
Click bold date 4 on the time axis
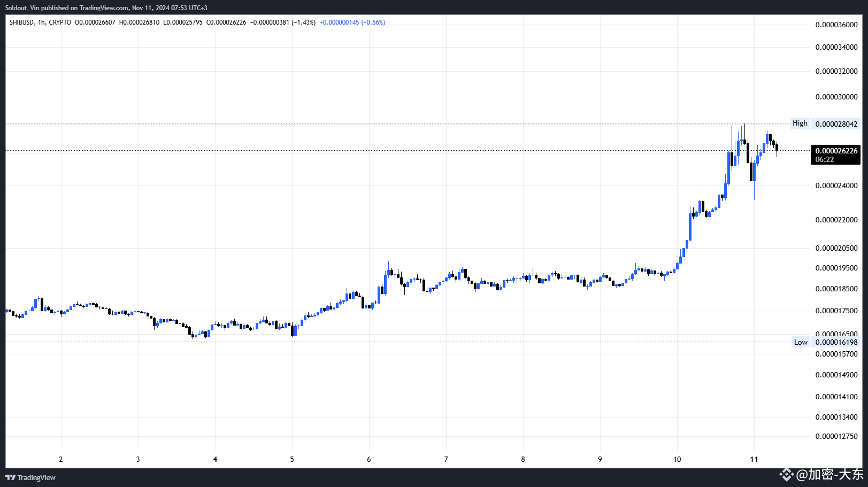tap(215, 459)
